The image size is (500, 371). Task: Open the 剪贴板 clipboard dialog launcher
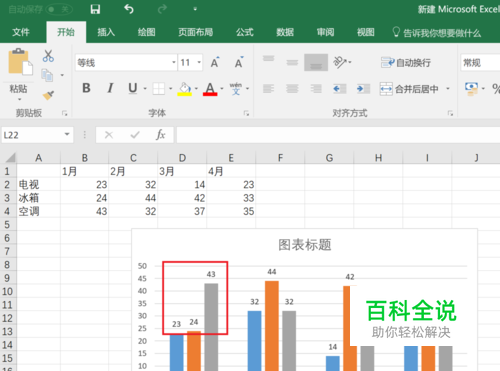tap(65, 114)
